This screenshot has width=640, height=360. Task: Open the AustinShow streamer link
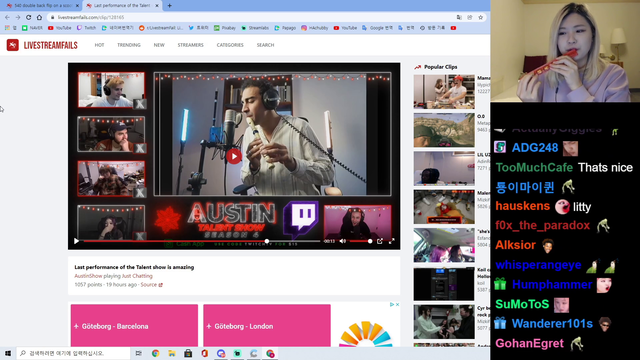coord(88,276)
